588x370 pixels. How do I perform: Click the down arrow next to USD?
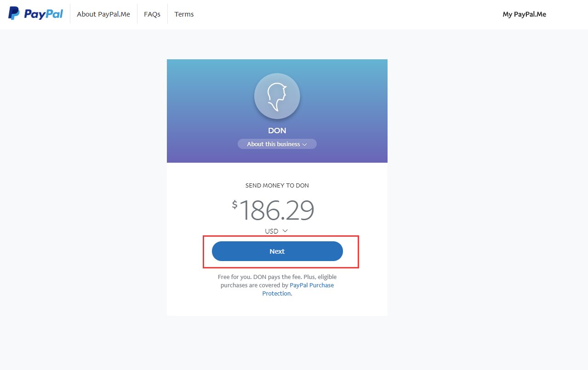[285, 231]
